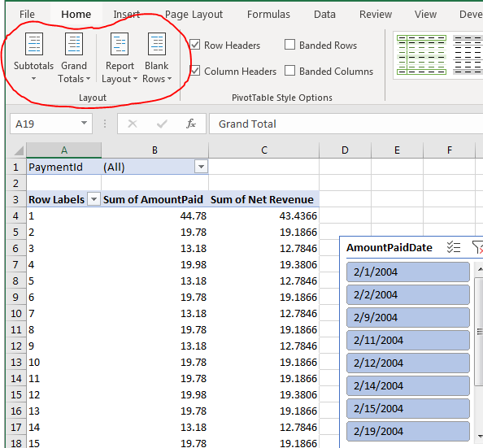The height and width of the screenshot is (448, 483).
Task: Click the formula bar cancel X icon
Action: coord(133,124)
